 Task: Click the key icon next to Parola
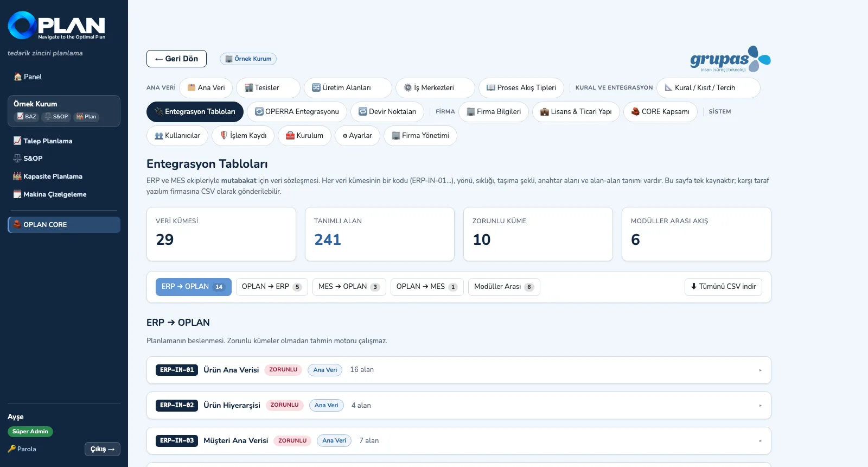tap(11, 449)
